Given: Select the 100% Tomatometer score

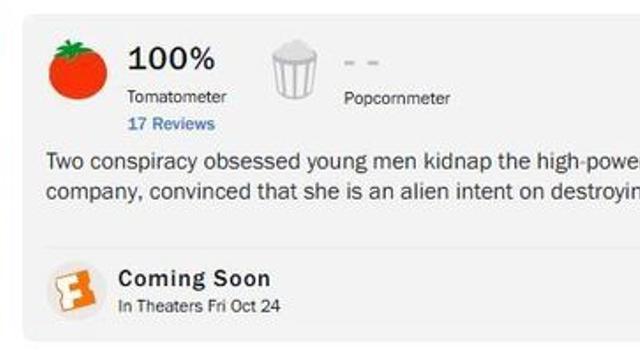Looking at the screenshot, I should pos(171,58).
